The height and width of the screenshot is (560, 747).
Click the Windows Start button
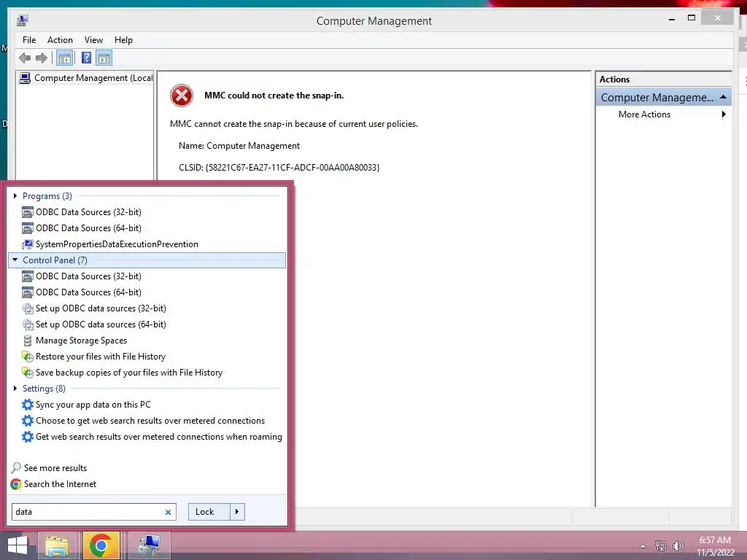18,545
